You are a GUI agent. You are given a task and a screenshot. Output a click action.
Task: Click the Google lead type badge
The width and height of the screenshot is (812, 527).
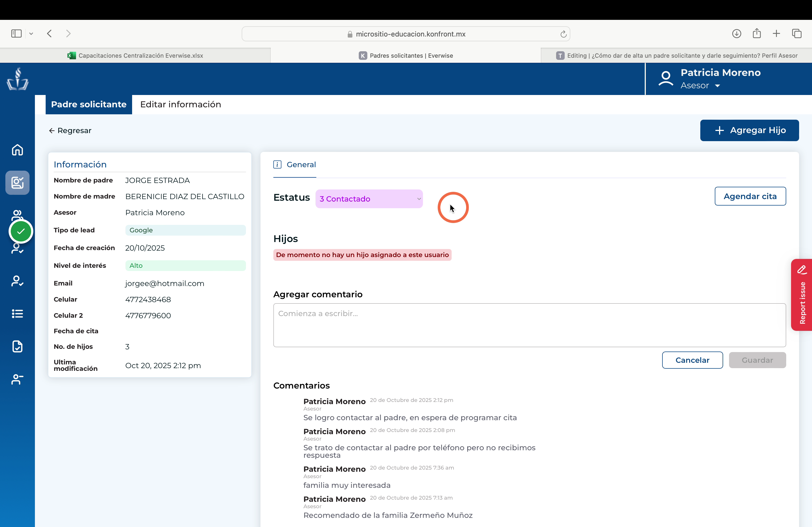coord(185,230)
